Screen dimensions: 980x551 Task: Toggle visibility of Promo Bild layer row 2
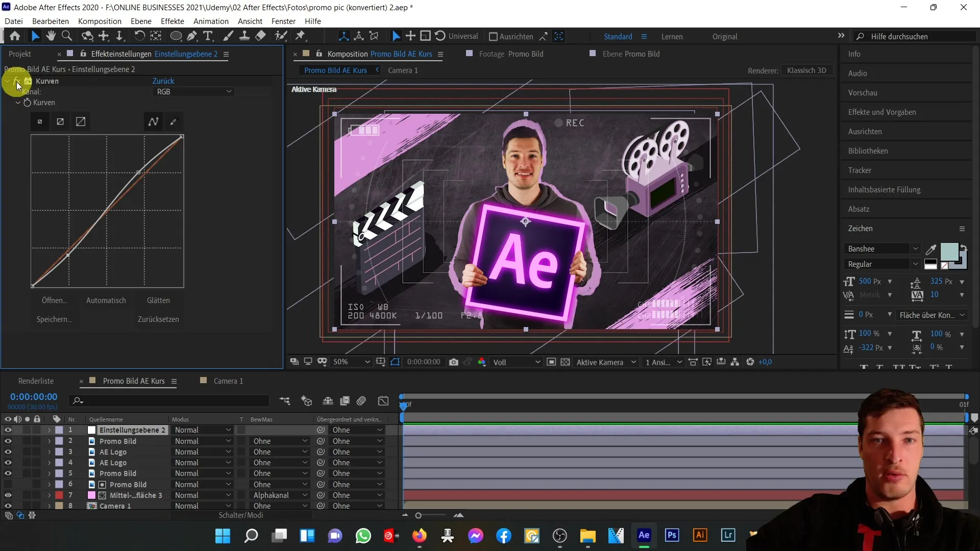(8, 441)
